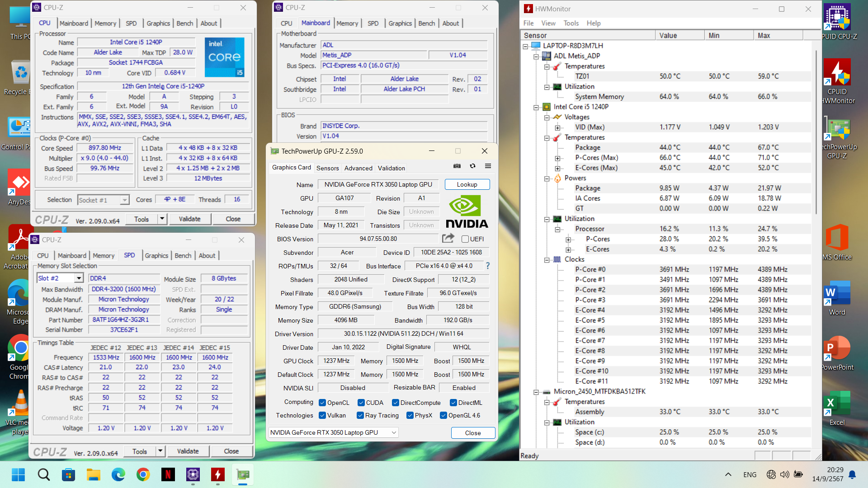Toggle the DirectCompute checkbox
Screen dimensions: 868x488
click(396, 403)
